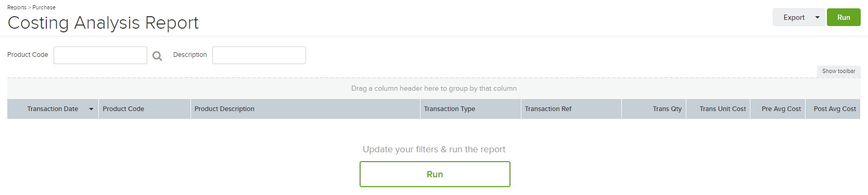Screen dimensions: 868x195
Task: Sort by Pre Avg Cost column header
Action: [781, 109]
